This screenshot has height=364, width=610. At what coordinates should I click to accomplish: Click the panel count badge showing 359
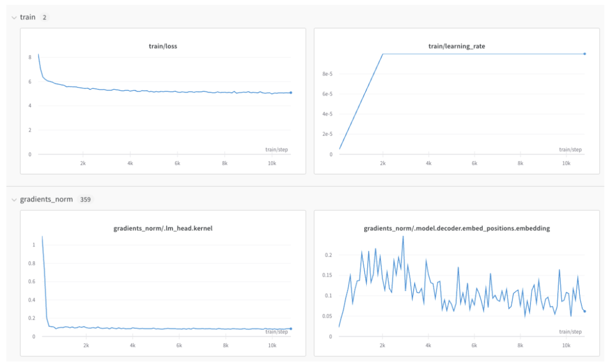tap(85, 200)
